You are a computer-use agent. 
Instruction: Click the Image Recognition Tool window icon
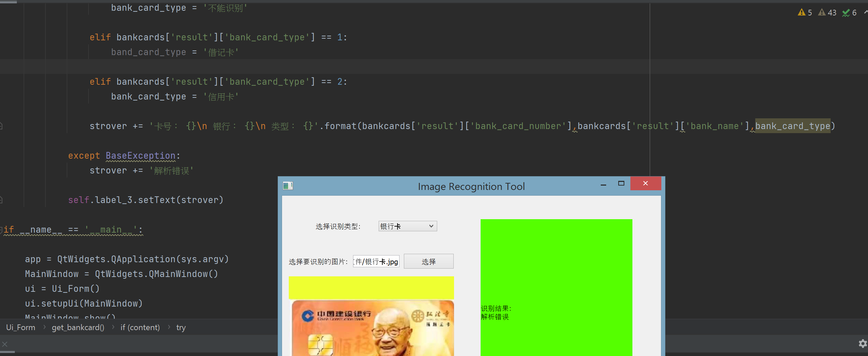coord(288,186)
